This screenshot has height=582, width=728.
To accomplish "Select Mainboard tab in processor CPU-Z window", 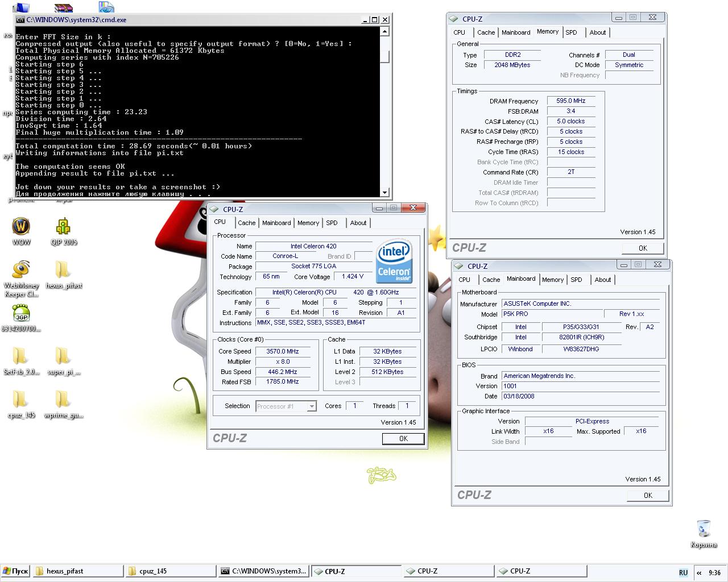I will (276, 223).
